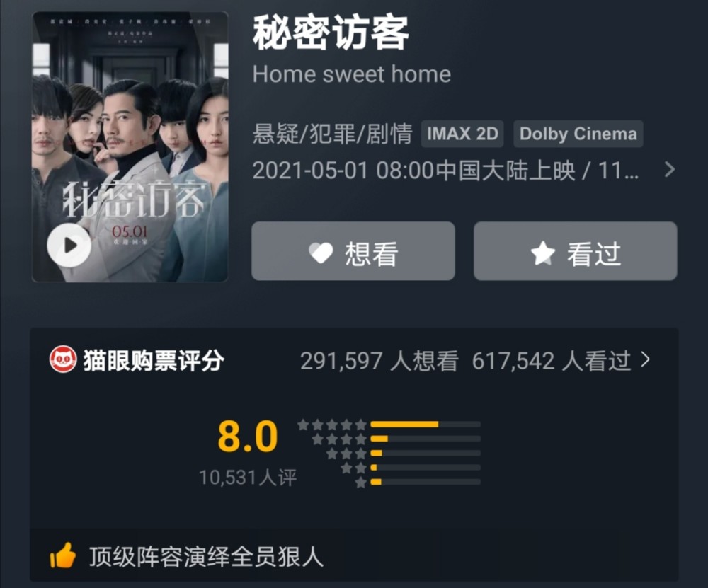
Task: Click the 猫眼购票评分 section title
Action: coord(154,360)
